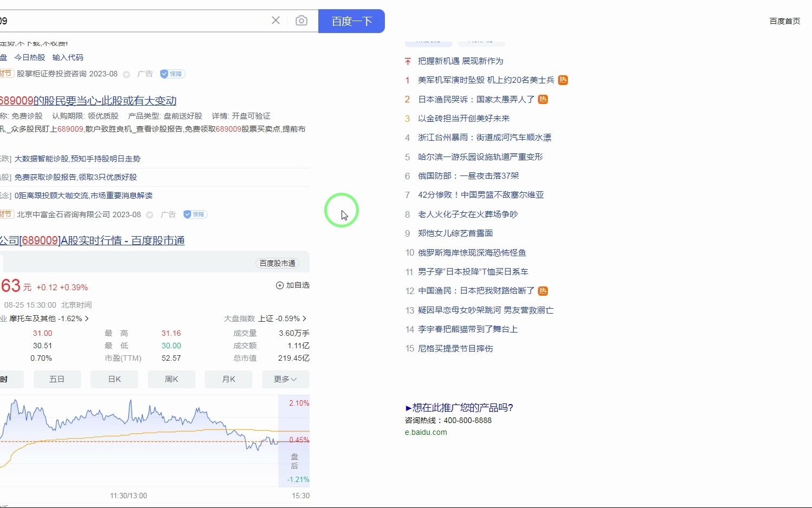The width and height of the screenshot is (812, 508).
Task: Open hot search 尼格买提录节目摔伤
Action: tap(455, 349)
